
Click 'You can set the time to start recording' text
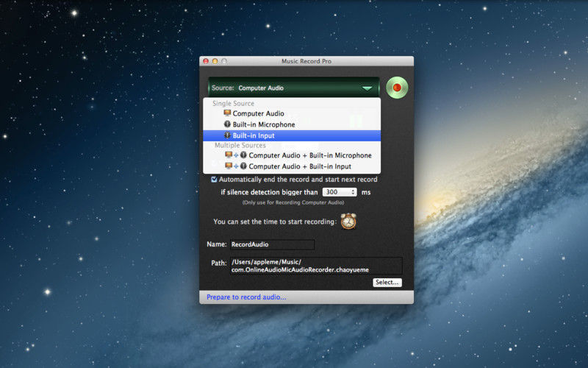pyautogui.click(x=274, y=222)
